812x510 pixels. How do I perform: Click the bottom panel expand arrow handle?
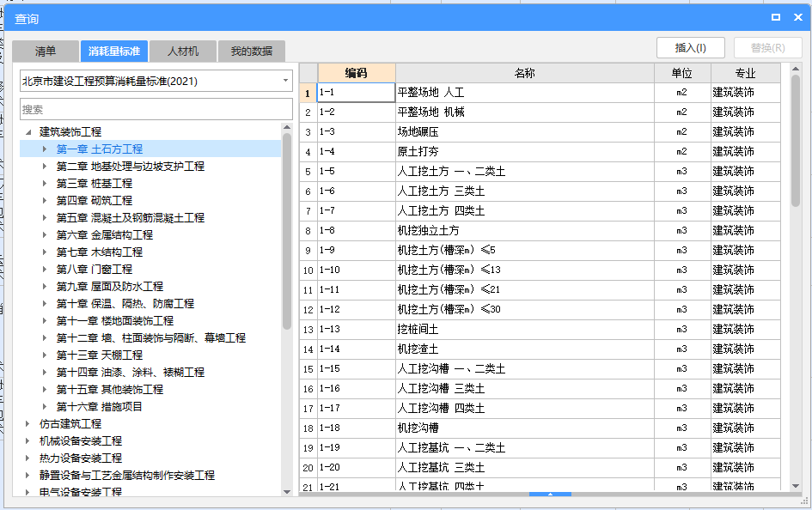coord(550,494)
